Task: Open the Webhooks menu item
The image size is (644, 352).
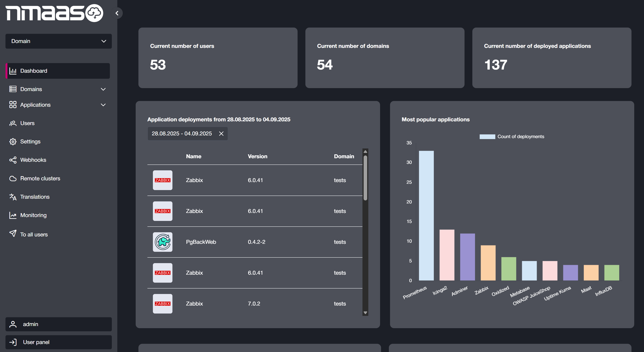Action: click(33, 160)
